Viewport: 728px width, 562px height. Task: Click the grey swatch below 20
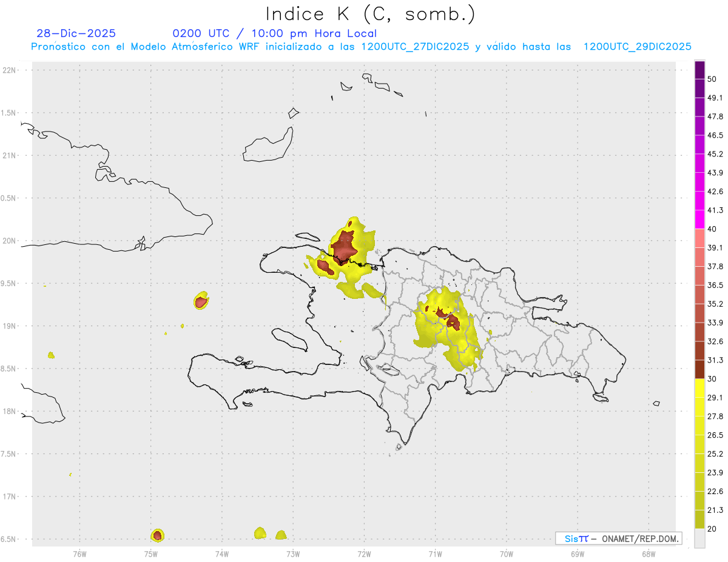click(x=699, y=538)
